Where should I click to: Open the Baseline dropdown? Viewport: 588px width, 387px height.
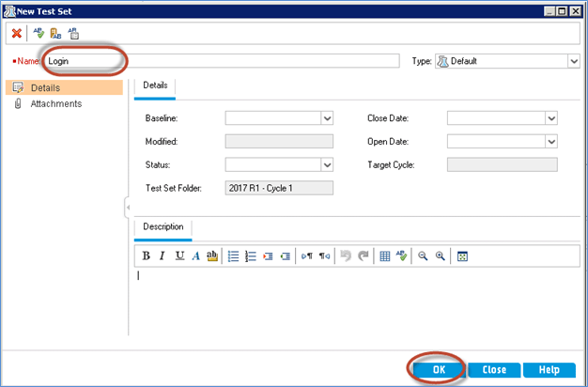click(x=328, y=118)
